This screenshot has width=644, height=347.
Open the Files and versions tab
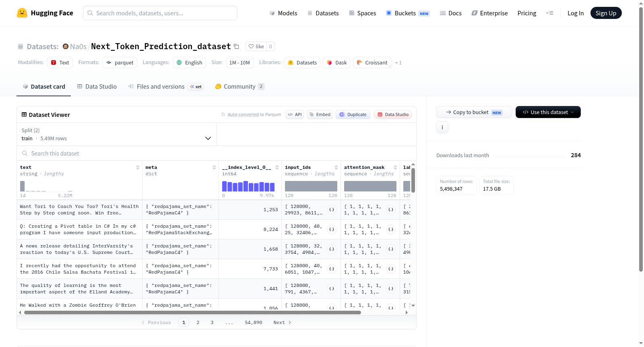(x=165, y=86)
